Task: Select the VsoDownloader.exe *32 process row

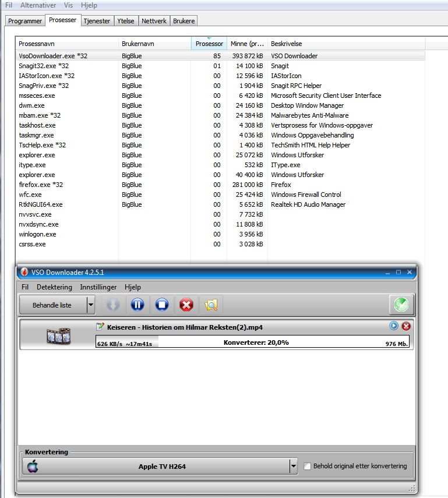Action: coord(220,56)
